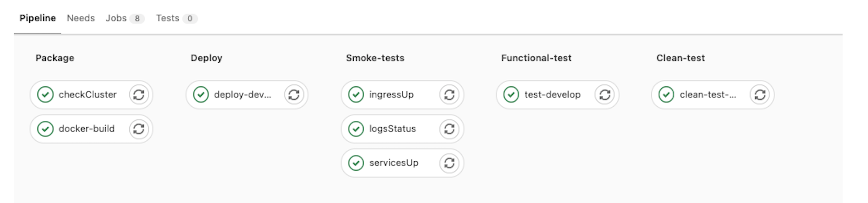868x203 pixels.
Task: Retry the servicesUp job
Action: [449, 163]
